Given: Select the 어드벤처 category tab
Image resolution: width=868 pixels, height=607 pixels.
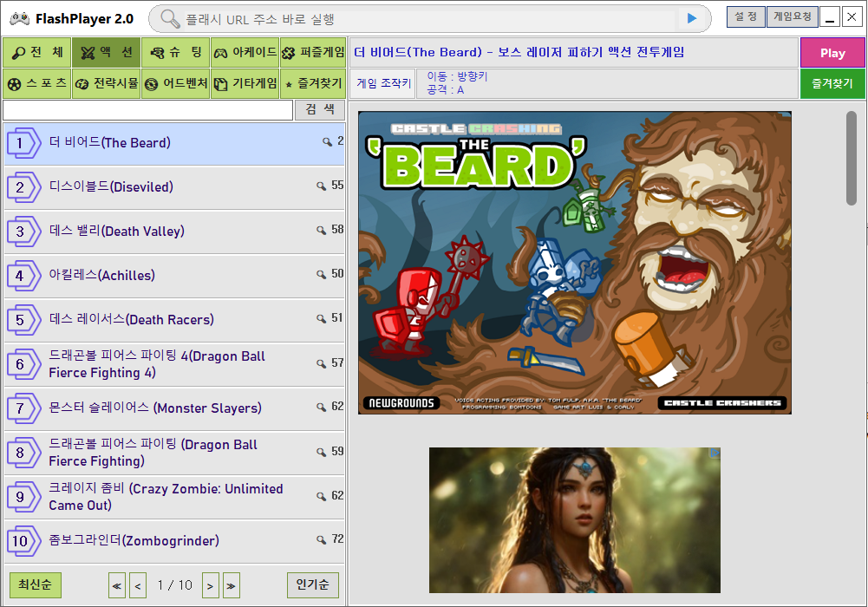Looking at the screenshot, I should point(175,83).
